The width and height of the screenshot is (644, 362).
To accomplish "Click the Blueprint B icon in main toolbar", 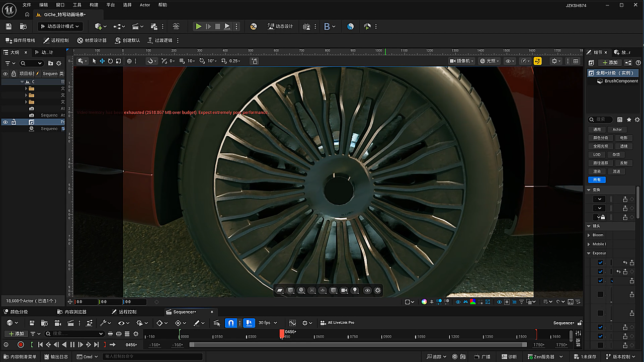I will point(327,26).
